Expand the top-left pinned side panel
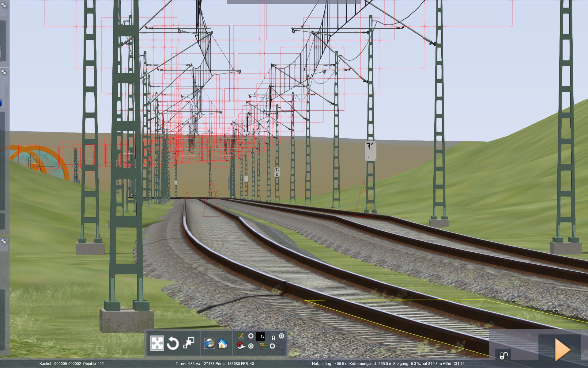This screenshot has width=588, height=368. point(4,6)
